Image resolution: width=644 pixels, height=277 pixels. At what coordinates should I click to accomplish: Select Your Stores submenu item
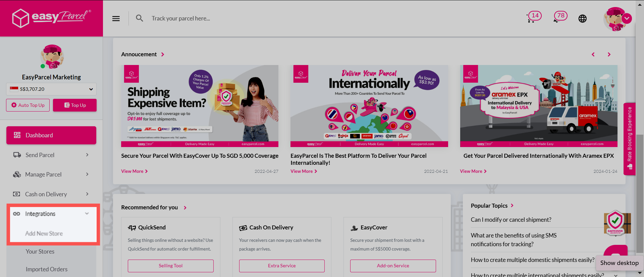[x=40, y=252]
